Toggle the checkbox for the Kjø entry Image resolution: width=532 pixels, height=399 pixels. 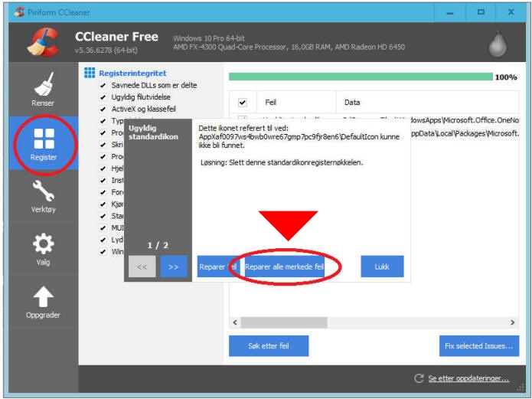(103, 204)
